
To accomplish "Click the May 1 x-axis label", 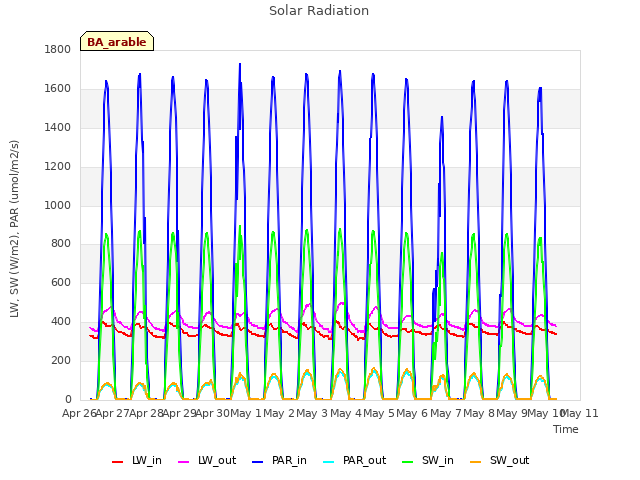I will pyautogui.click(x=246, y=413).
